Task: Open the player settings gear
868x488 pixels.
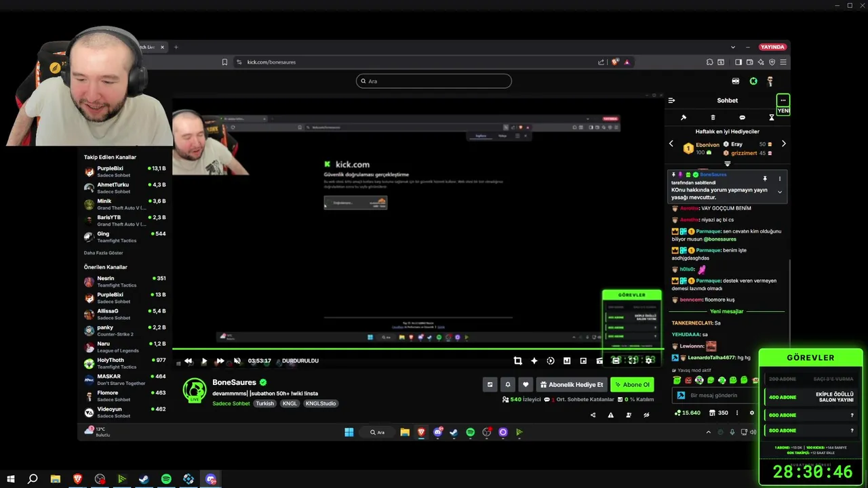Action: click(649, 361)
